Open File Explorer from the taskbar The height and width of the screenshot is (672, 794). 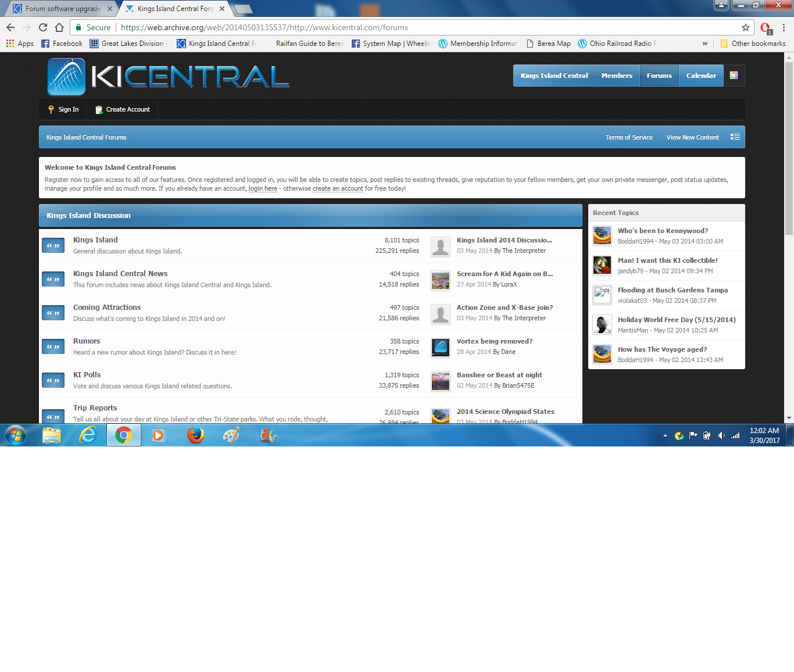[x=52, y=435]
